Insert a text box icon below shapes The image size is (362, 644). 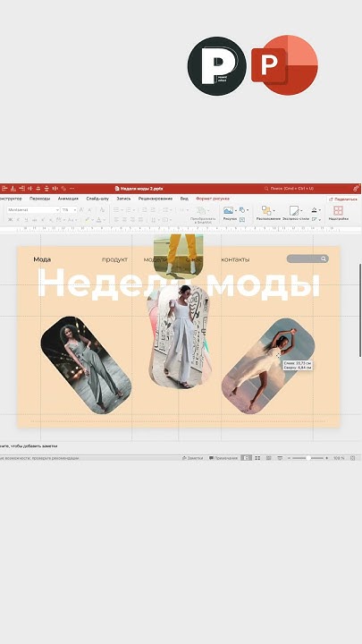(x=242, y=220)
